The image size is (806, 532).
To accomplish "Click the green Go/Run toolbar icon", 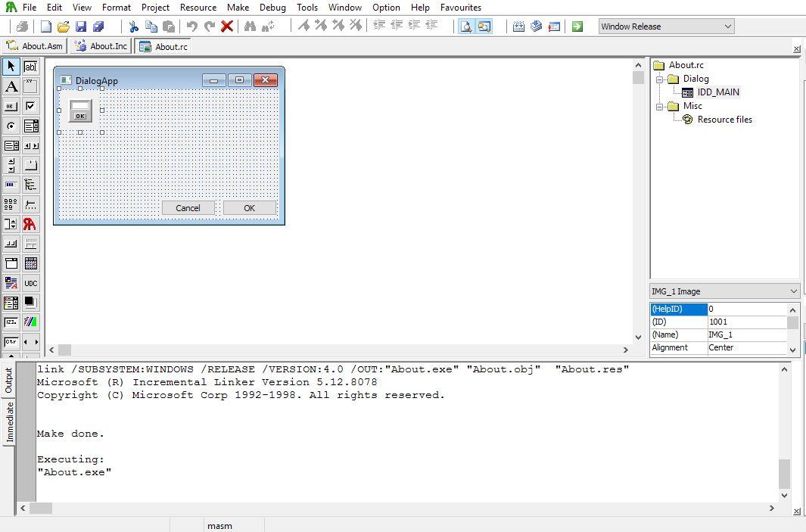I will pos(577,26).
